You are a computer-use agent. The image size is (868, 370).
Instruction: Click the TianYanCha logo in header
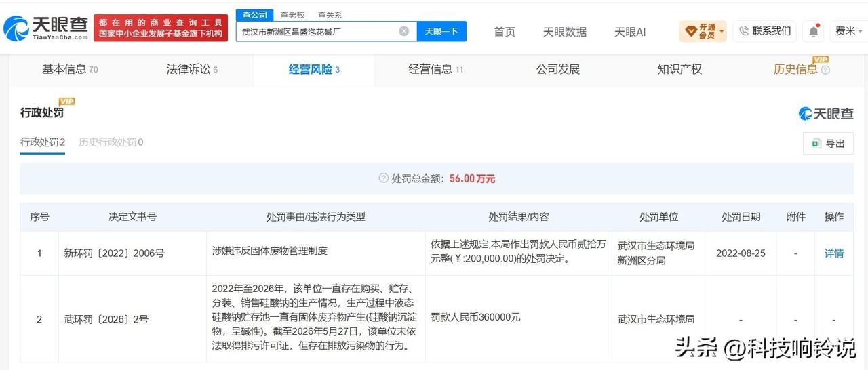point(46,28)
